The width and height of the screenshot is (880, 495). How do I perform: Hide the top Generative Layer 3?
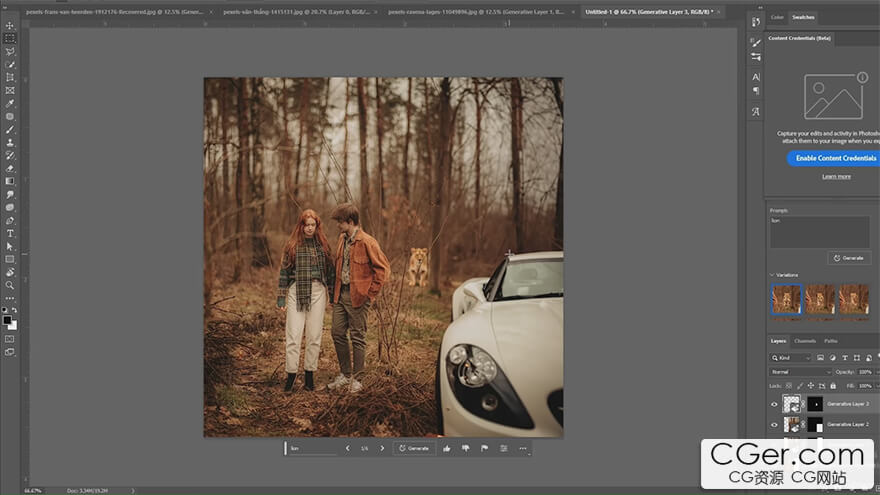774,405
